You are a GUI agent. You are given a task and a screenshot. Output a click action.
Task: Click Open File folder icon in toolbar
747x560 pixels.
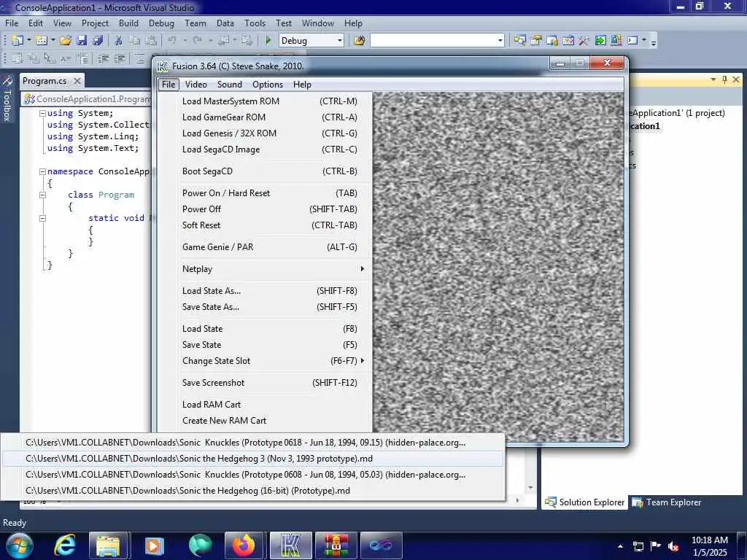66,41
